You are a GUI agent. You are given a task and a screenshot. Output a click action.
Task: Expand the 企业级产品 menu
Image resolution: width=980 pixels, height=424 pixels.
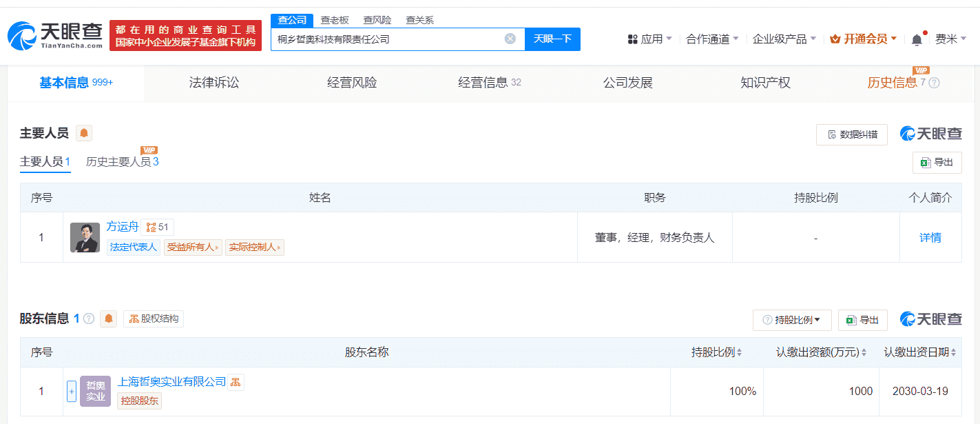pyautogui.click(x=784, y=39)
